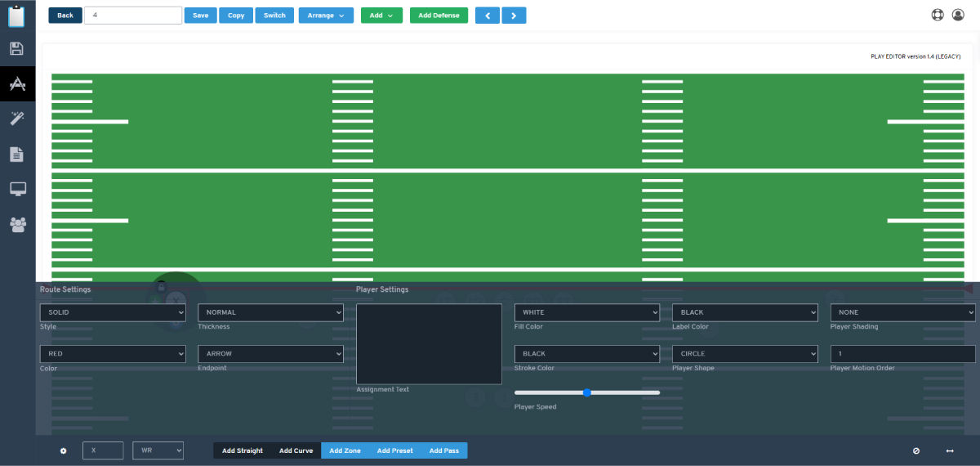
Task: Open the user account circle icon
Action: (960, 15)
